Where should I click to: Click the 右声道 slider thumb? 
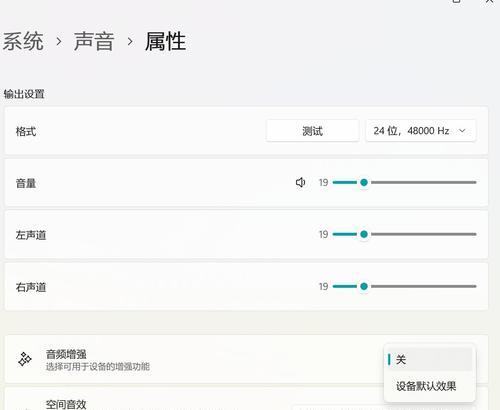(x=364, y=286)
